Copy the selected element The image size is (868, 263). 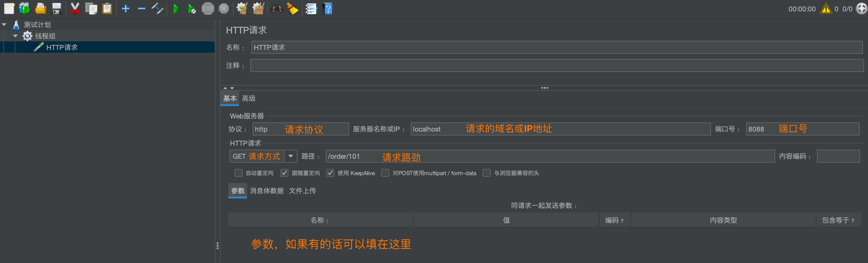pyautogui.click(x=91, y=9)
